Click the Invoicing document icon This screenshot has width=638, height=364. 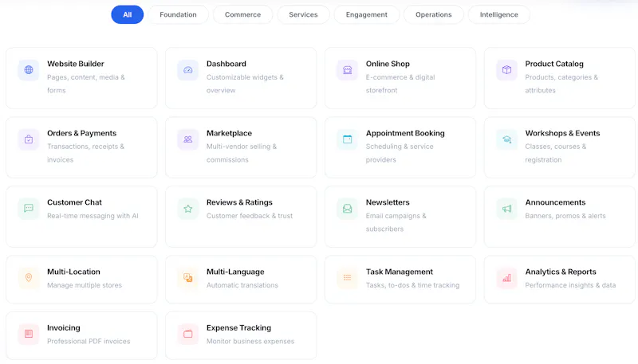click(29, 334)
